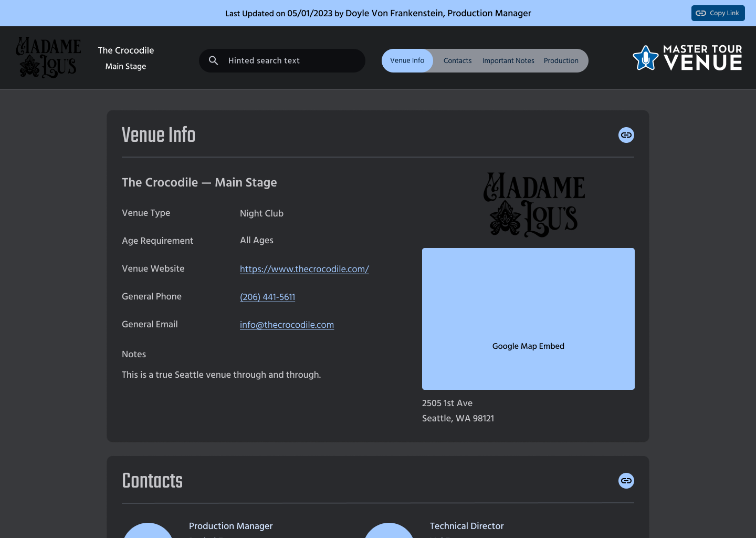Click the 'Age Requirement' field label

157,241
